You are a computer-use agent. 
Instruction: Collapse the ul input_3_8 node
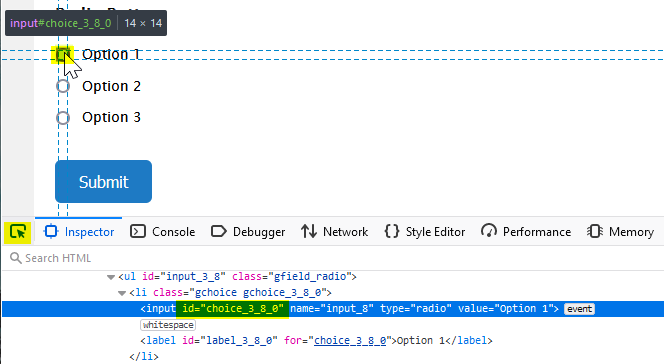[x=111, y=277]
